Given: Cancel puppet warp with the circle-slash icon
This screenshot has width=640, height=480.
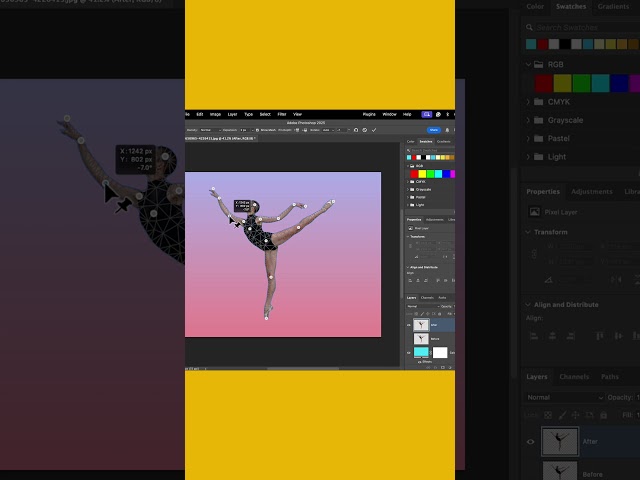Looking at the screenshot, I should click(364, 130).
